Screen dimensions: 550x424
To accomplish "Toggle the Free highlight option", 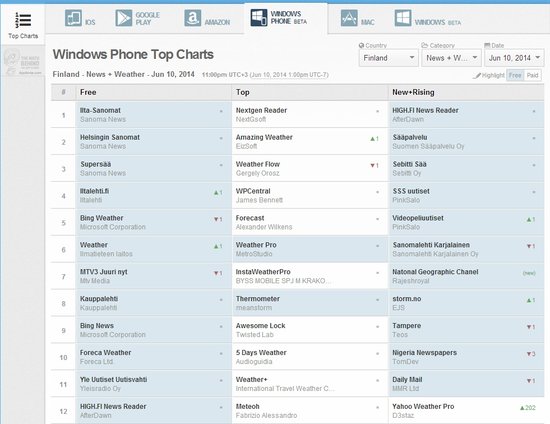I will (515, 75).
